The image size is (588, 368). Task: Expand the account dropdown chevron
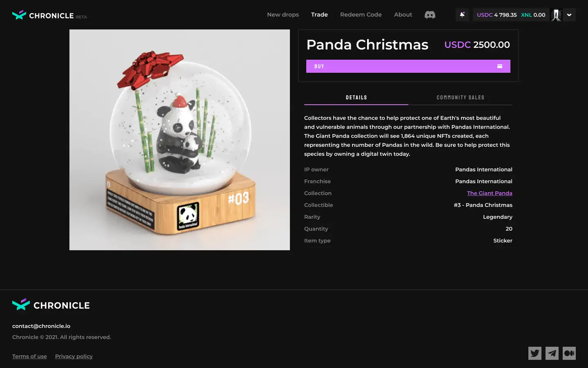point(569,15)
